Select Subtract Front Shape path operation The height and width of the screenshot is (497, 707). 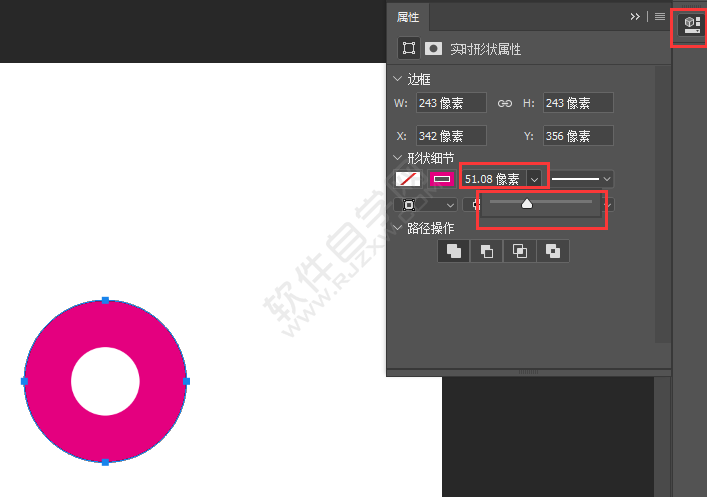coord(487,251)
